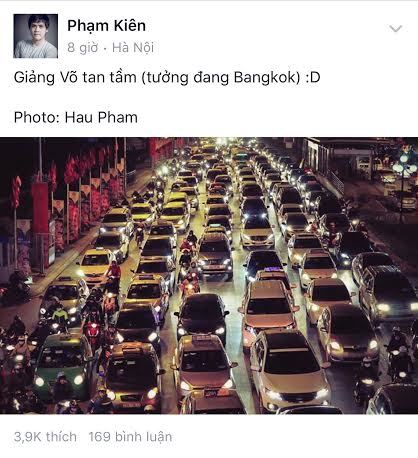Open the traffic jam photo full view
The image size is (418, 458).
point(209,276)
